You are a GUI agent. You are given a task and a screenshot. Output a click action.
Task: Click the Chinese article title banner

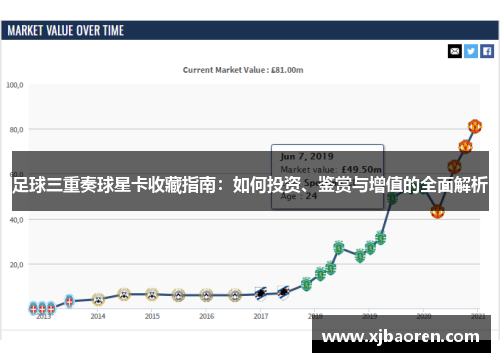[250, 185]
